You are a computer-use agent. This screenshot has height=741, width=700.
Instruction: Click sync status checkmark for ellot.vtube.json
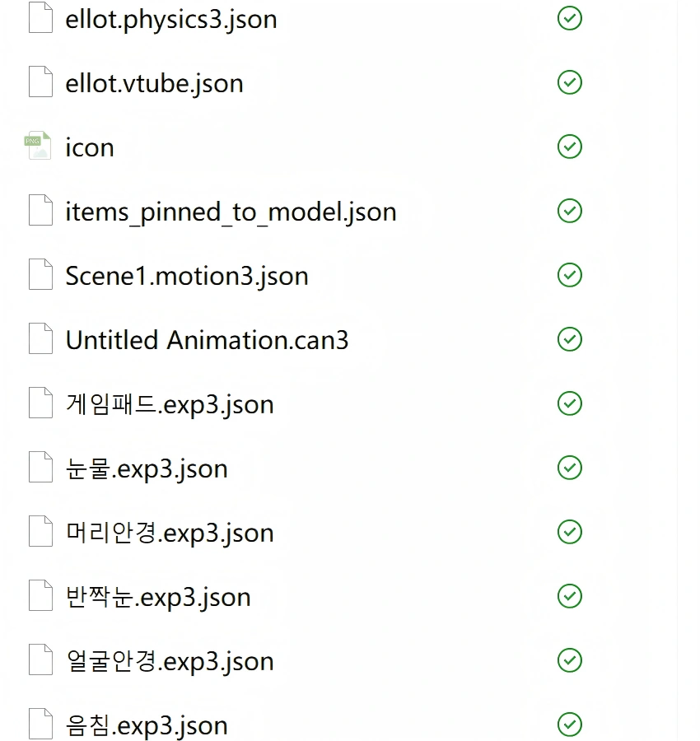(570, 82)
